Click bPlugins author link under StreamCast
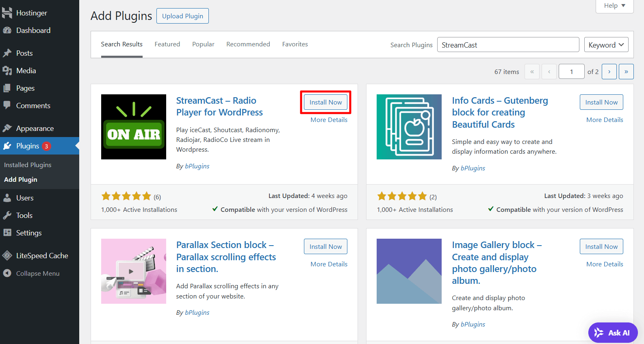Screen dimensions: 644x344 pyautogui.click(x=197, y=166)
